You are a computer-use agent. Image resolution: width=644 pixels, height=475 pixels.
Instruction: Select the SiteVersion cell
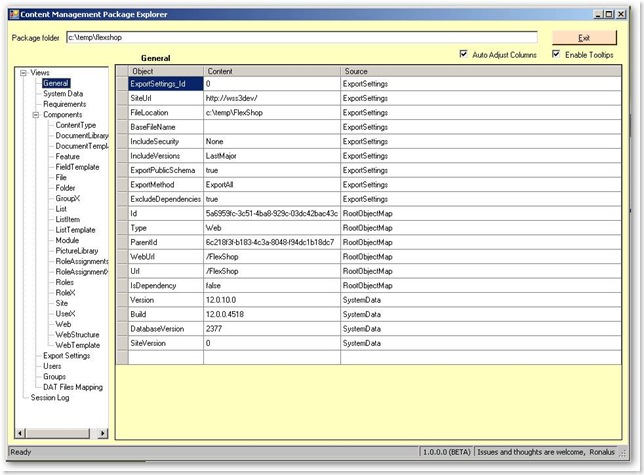[166, 343]
